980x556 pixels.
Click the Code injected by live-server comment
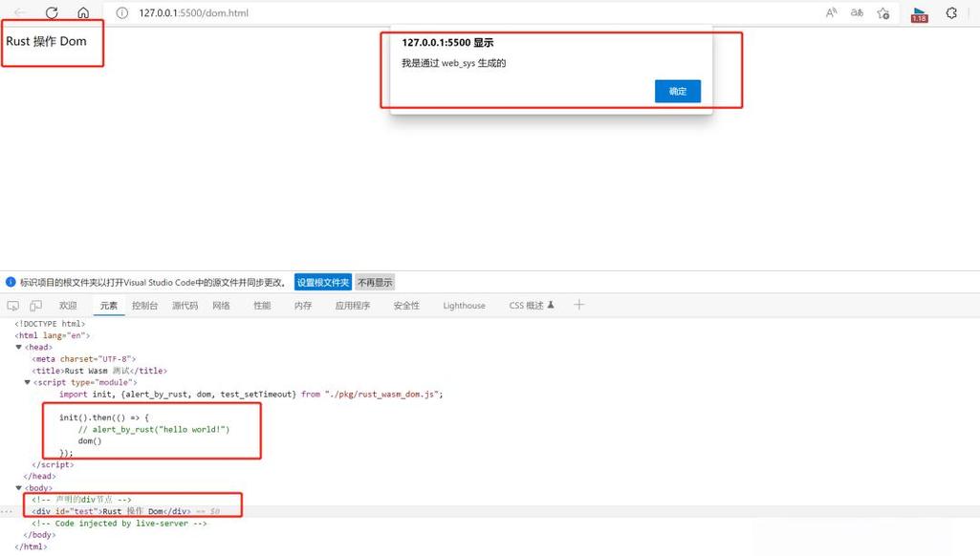point(120,523)
